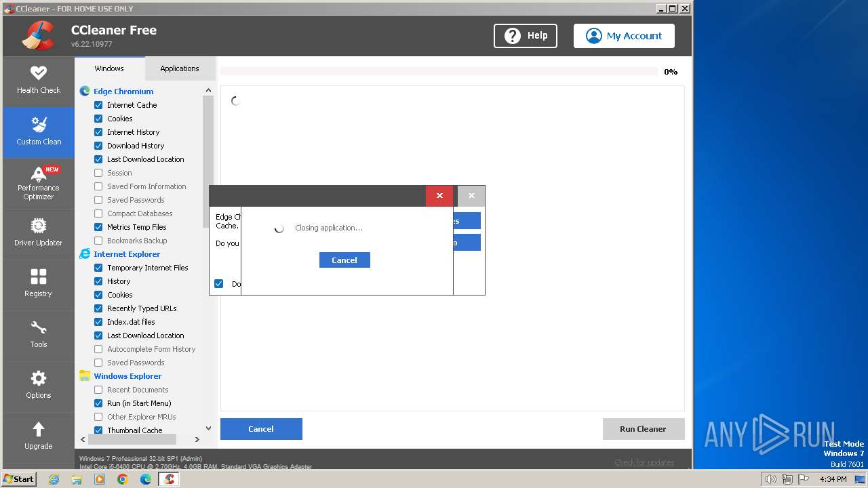Uncheck Recently Typed URLs
The height and width of the screenshot is (488, 868).
tap(98, 308)
